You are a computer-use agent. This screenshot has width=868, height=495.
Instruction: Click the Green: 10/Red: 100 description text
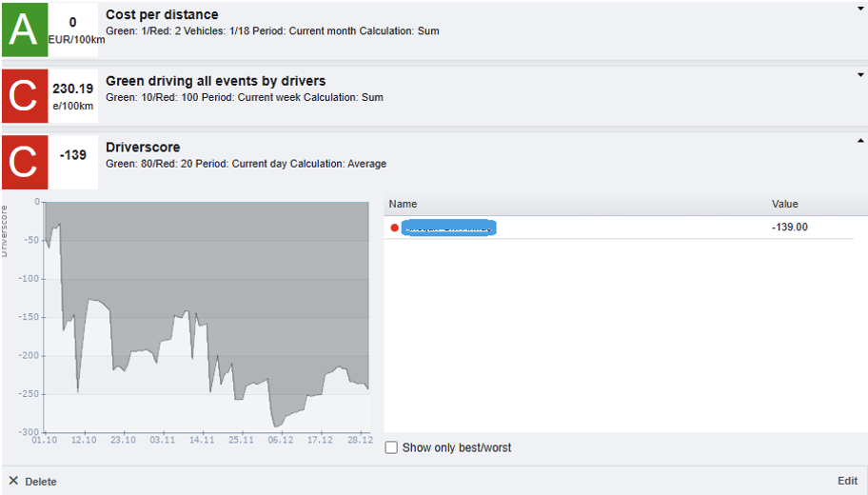[244, 97]
